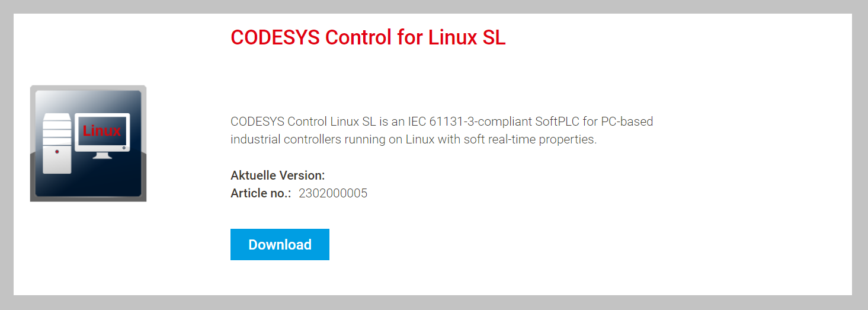
Task: Click the gray bottom border of the product icon
Action: pos(88,199)
